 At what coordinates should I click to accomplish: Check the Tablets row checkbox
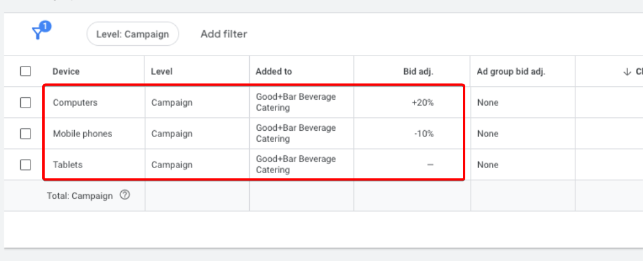[x=26, y=165]
